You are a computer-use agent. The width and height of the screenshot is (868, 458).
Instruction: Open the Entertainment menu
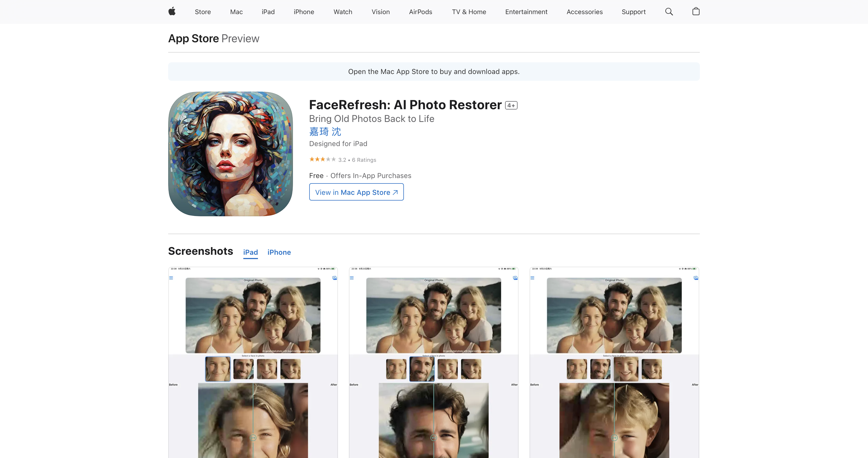point(526,12)
